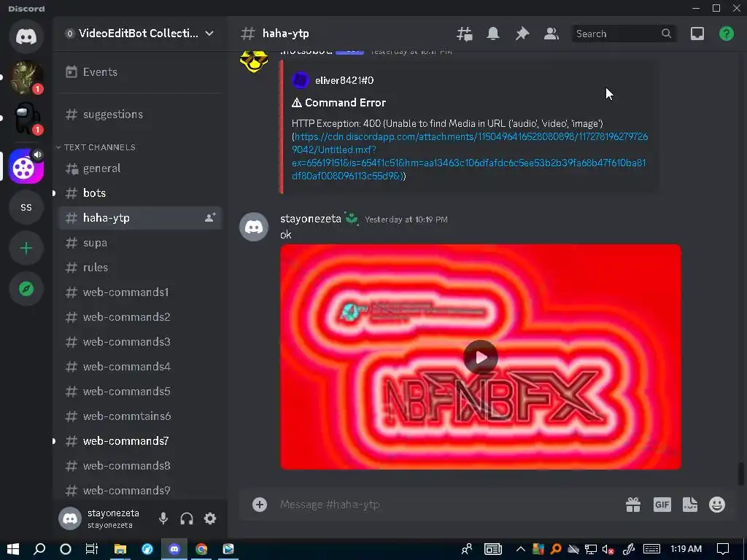Open web-commands1 channel
The height and width of the screenshot is (560, 747).
coord(140,292)
